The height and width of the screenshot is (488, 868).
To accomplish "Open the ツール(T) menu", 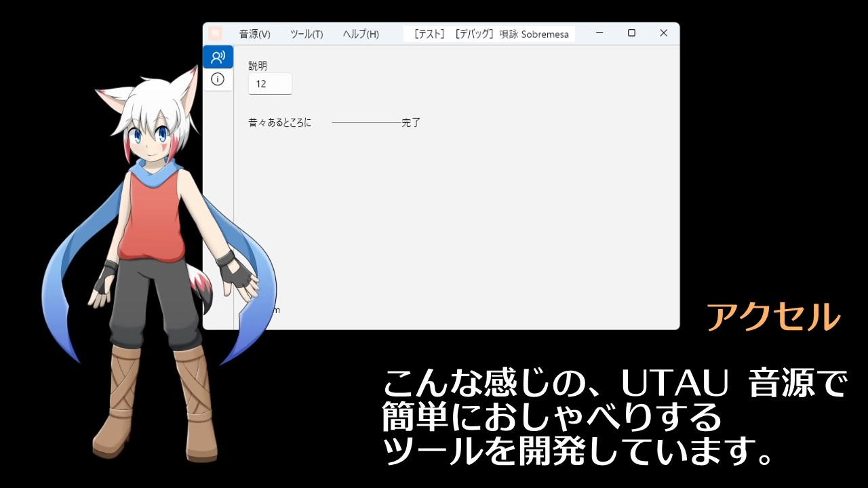I will pos(307,35).
